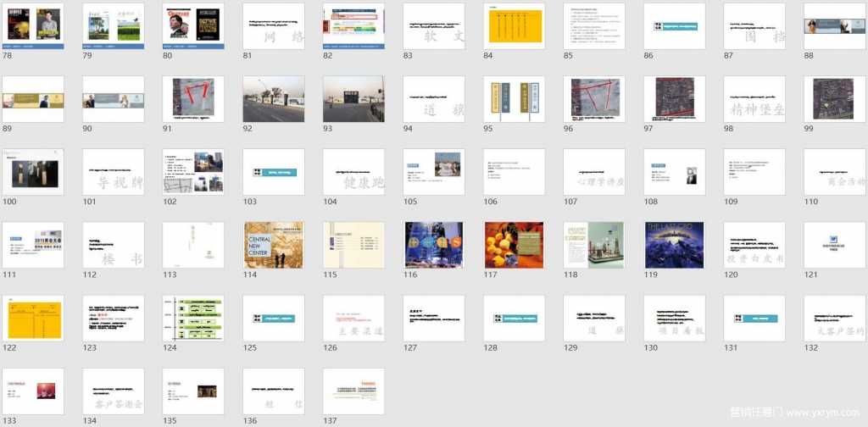Select slide 94 thumbnail
The height and width of the screenshot is (427, 868).
[434, 99]
